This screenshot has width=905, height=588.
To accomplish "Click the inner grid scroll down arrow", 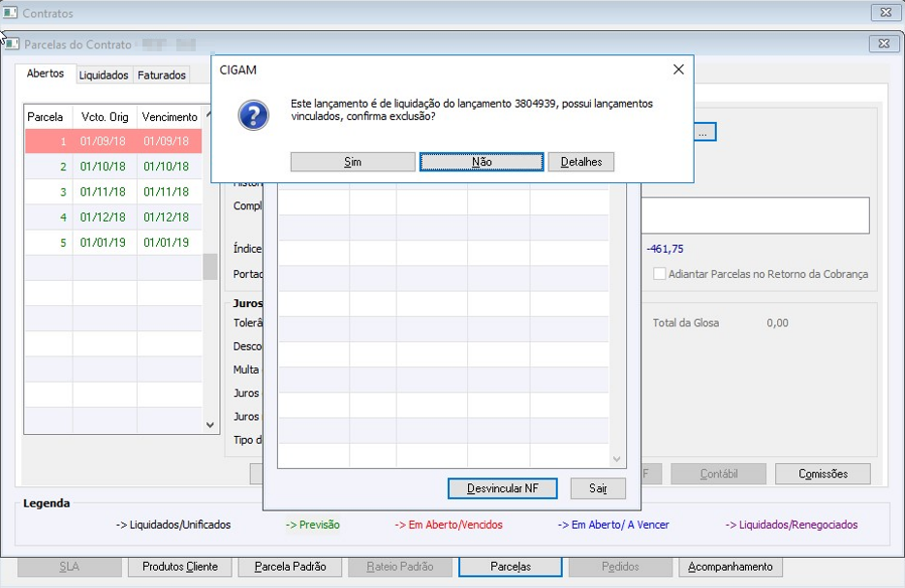I will pyautogui.click(x=616, y=459).
